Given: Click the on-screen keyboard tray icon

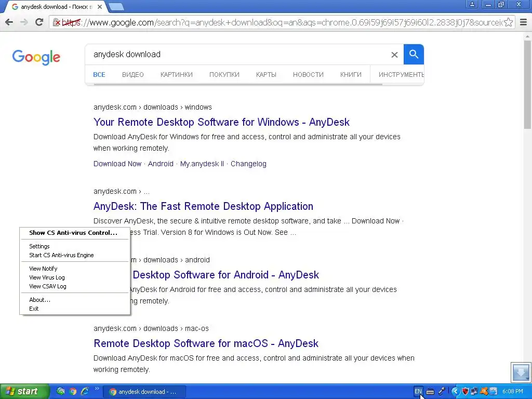Looking at the screenshot, I should pyautogui.click(x=430, y=392).
